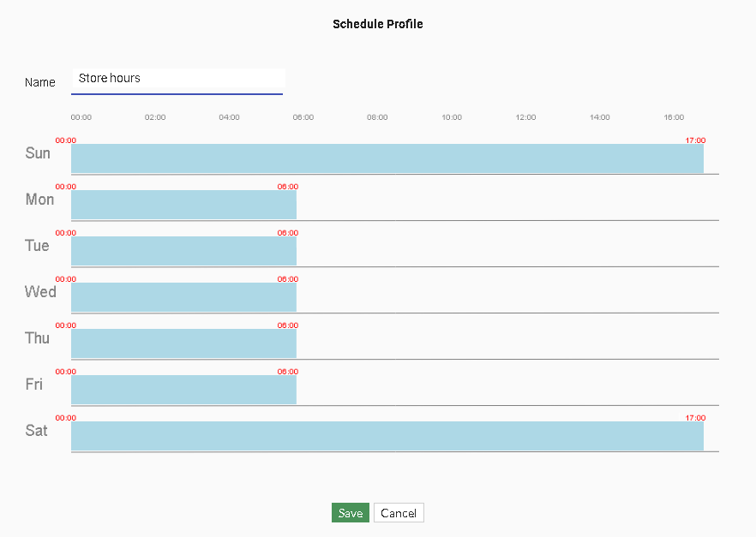Click the Sun row label

[x=38, y=152]
